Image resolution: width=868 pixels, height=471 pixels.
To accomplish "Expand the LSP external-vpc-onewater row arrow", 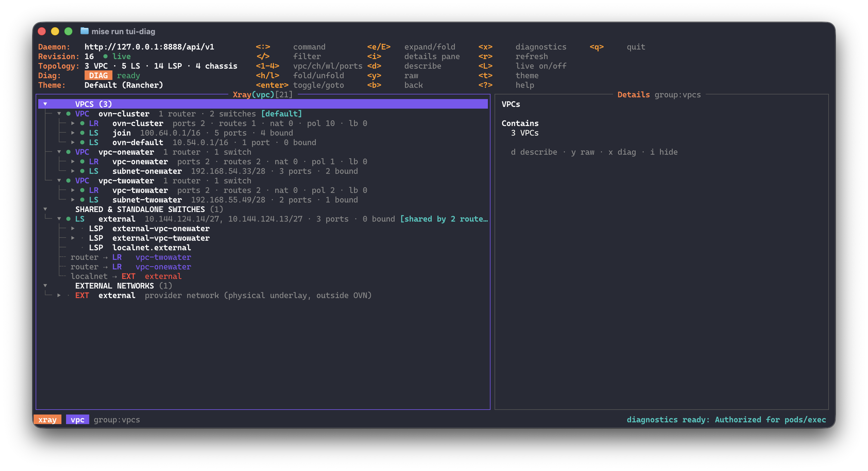I will click(x=73, y=229).
